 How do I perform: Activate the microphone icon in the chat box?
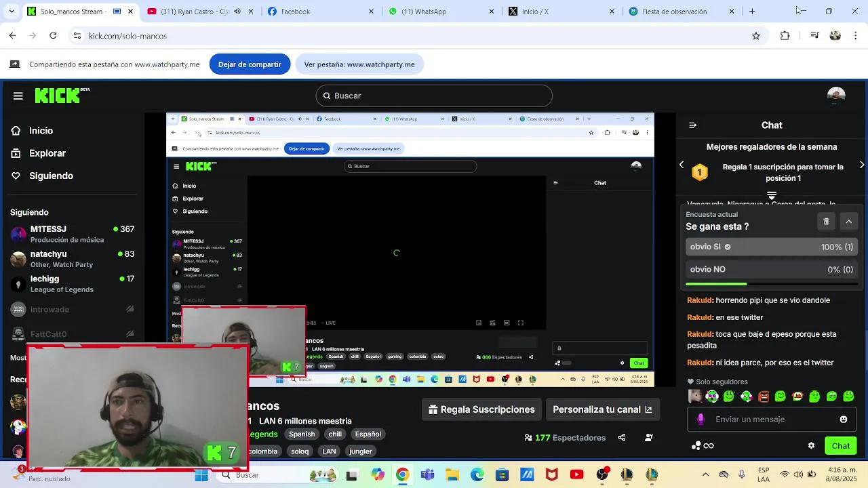tap(699, 419)
